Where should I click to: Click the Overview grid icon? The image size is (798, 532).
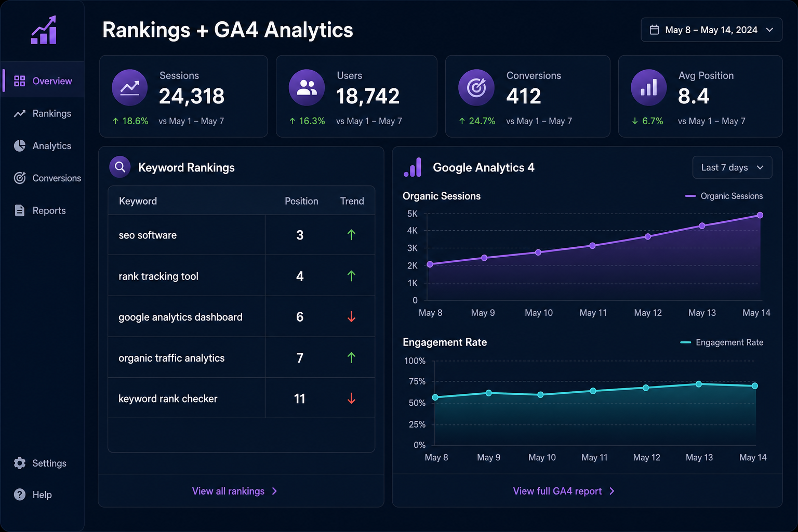(20, 81)
